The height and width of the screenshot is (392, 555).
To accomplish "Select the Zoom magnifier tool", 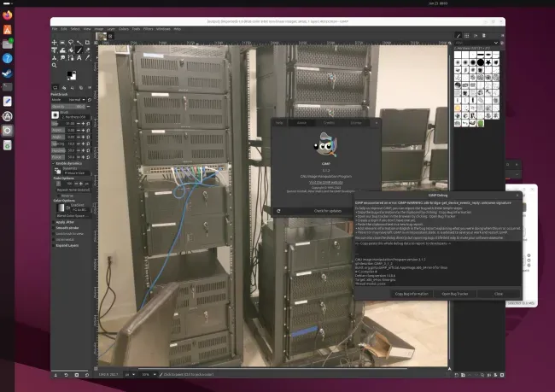I will (x=54, y=66).
